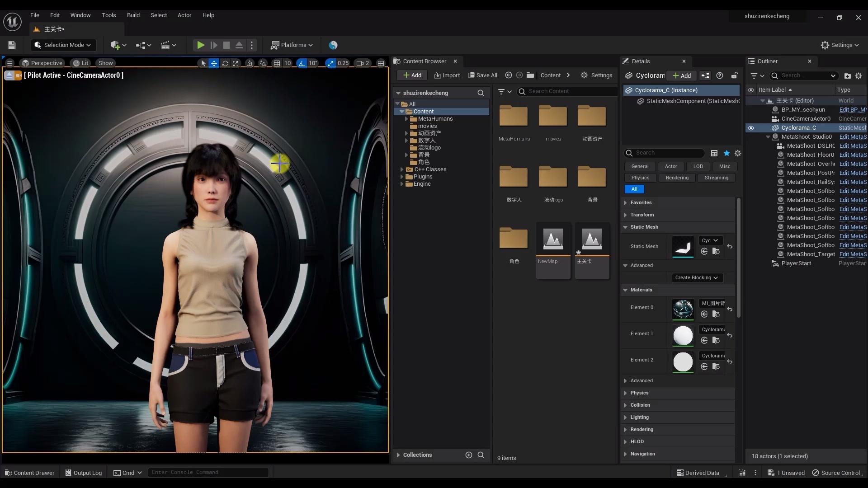Image resolution: width=868 pixels, height=488 pixels.
Task: Toggle rotation snap angle icon
Action: click(x=302, y=63)
